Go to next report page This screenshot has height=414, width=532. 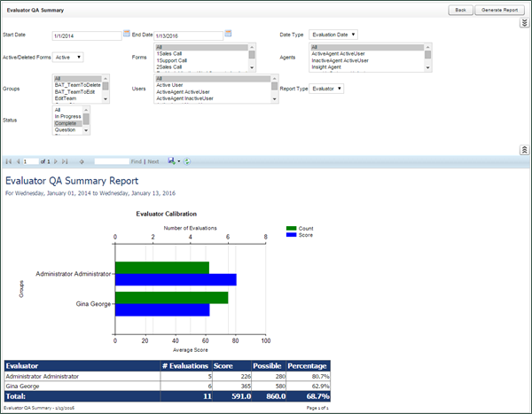point(55,162)
